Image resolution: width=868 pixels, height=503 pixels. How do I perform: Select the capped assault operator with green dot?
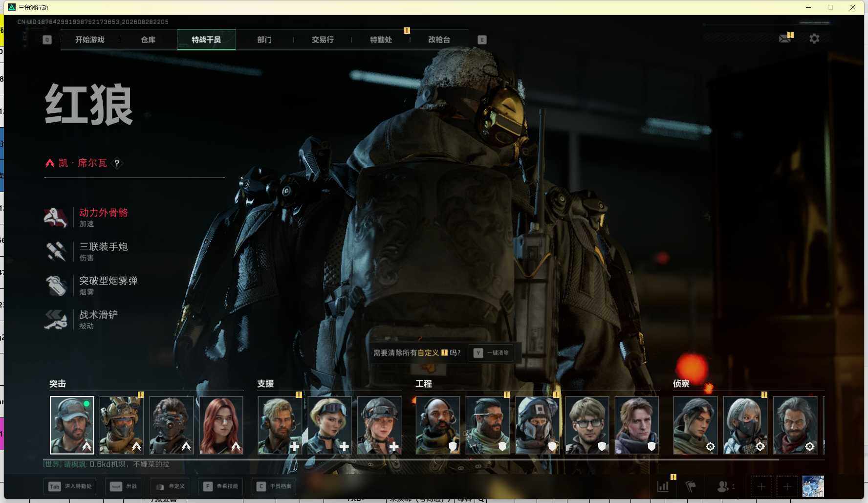tap(72, 425)
